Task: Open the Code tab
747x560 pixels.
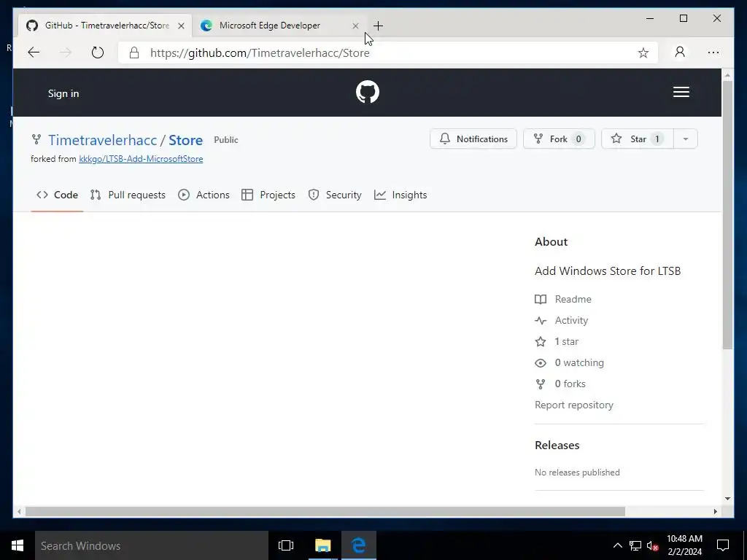Action: point(57,195)
